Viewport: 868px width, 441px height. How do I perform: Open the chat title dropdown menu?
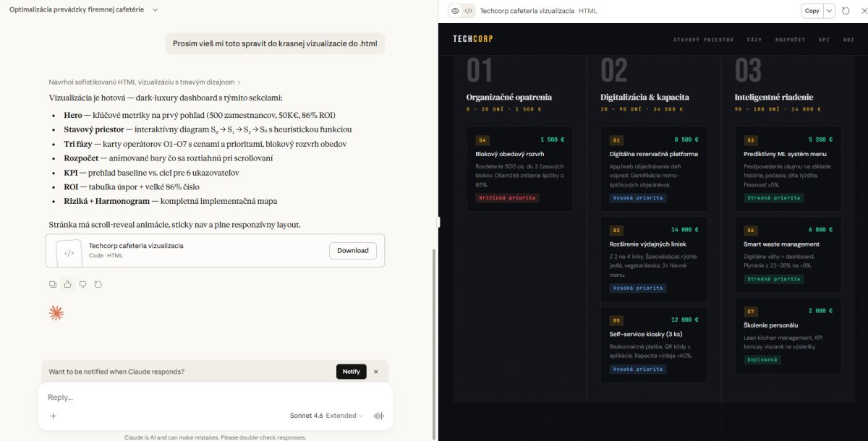[x=155, y=10]
